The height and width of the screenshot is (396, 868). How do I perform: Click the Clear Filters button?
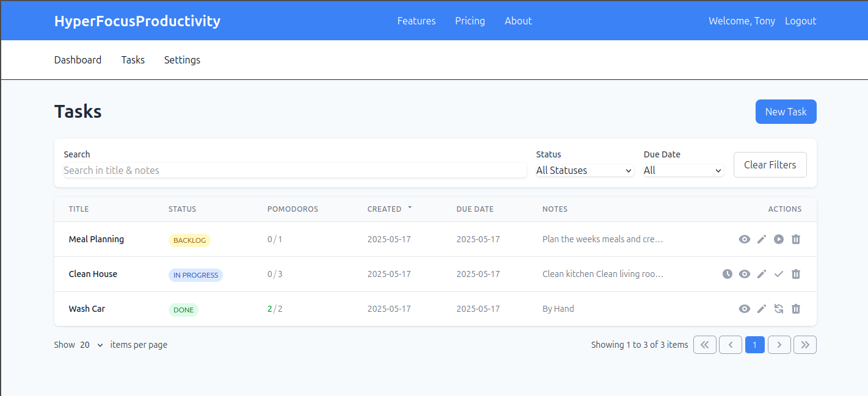770,165
